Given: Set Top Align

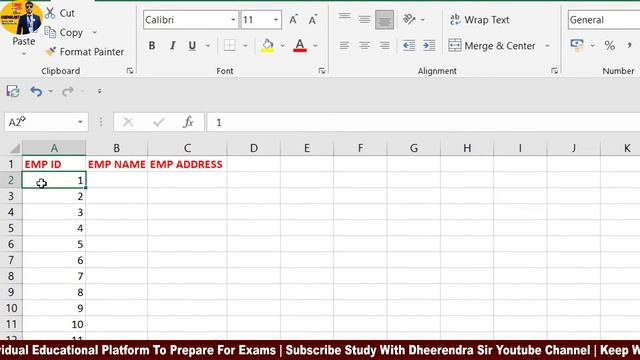Looking at the screenshot, I should pyautogui.click(x=344, y=16).
